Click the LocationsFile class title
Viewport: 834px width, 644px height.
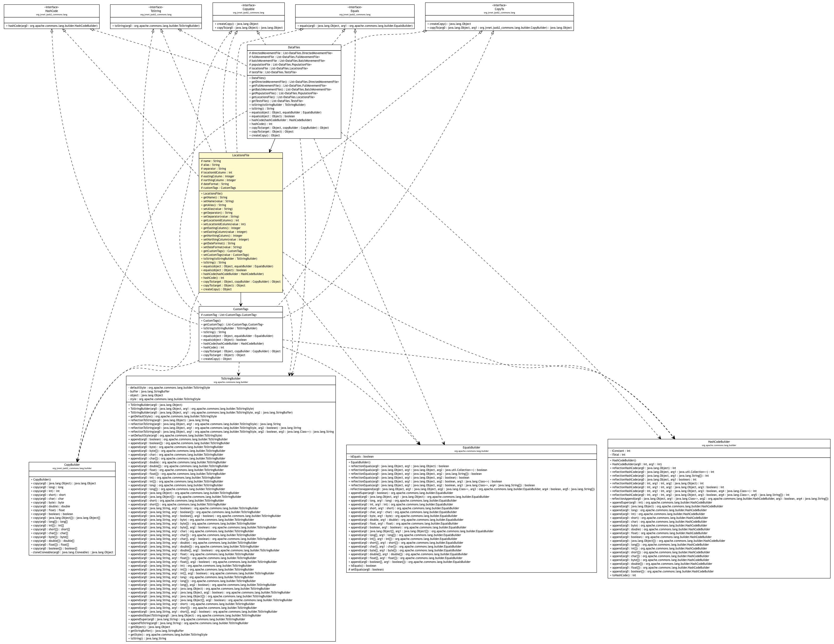tap(241, 155)
